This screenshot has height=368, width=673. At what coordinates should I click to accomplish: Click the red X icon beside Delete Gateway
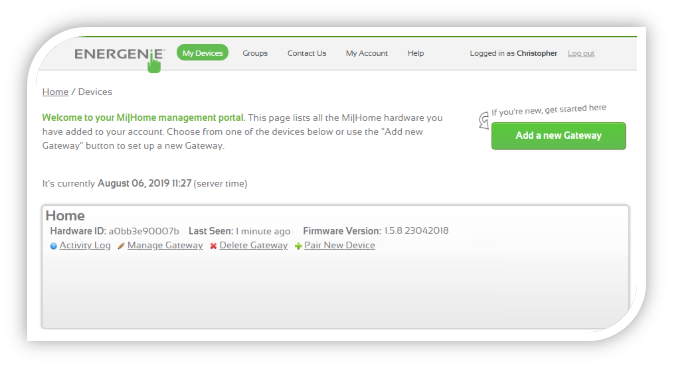(x=213, y=246)
